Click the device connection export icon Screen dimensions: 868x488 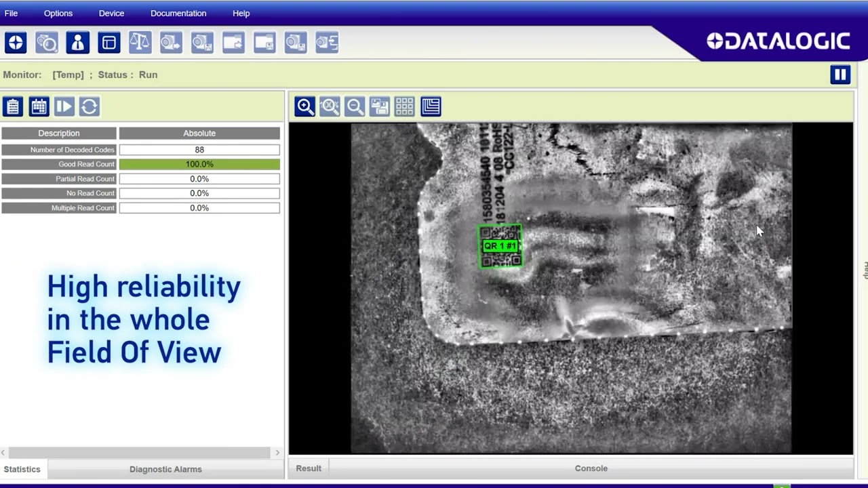tap(327, 43)
